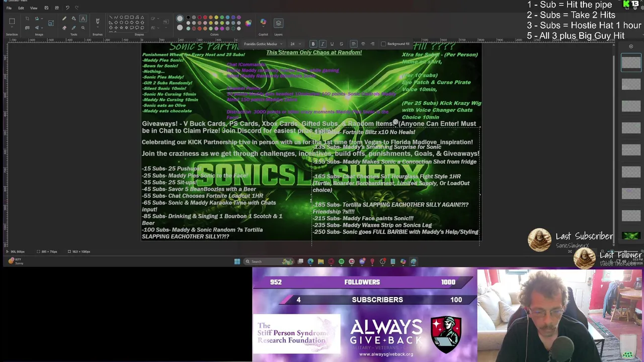
Task: Select the Magnifier tool
Action: (83, 28)
